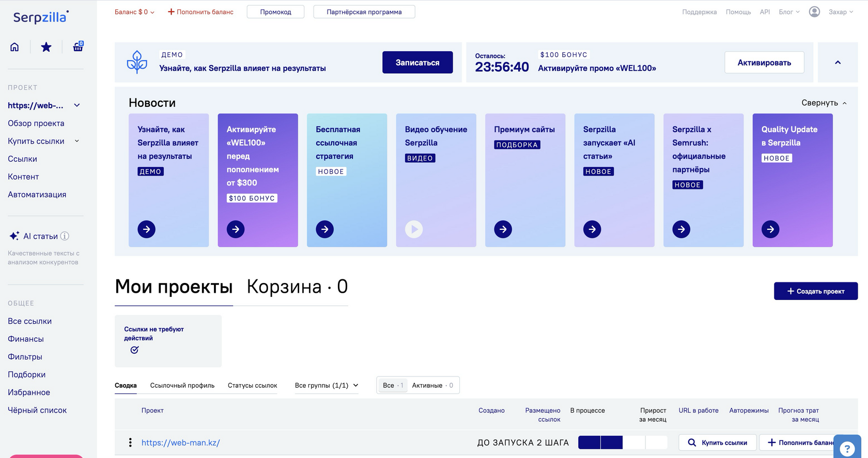868x458 pixels.
Task: Open Фильтры in sidebar
Action: [25, 357]
